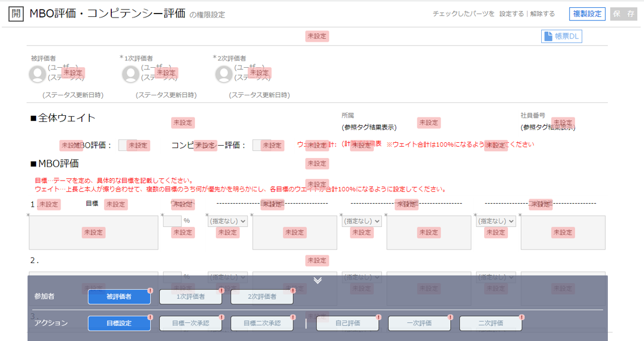Viewport: 644px width, 341px height.
Task: Click the 解除する link
Action: 542,14
